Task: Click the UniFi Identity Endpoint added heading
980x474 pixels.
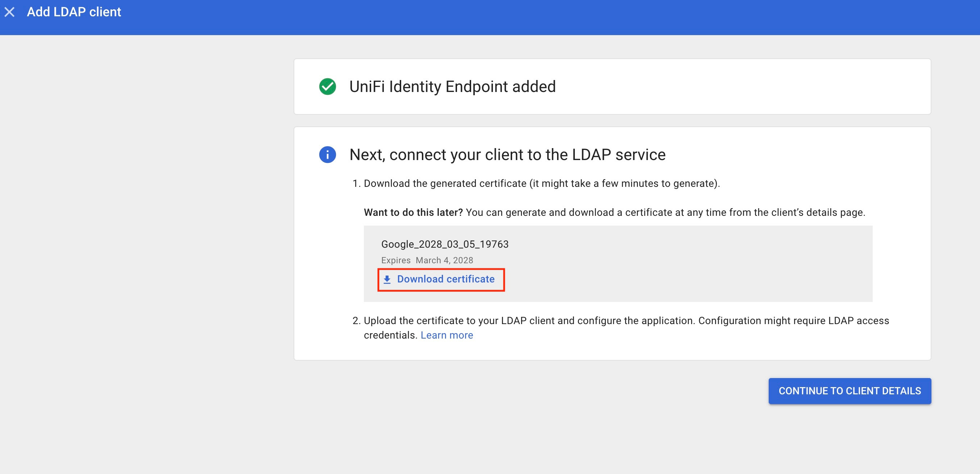Action: click(x=452, y=87)
